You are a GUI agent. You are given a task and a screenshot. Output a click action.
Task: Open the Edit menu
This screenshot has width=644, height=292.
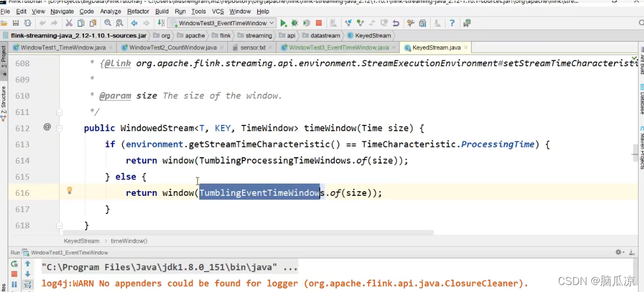point(21,12)
